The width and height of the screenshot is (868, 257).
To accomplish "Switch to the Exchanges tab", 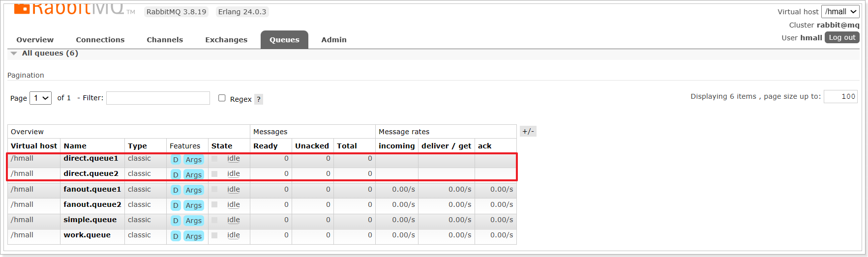I will pos(226,40).
